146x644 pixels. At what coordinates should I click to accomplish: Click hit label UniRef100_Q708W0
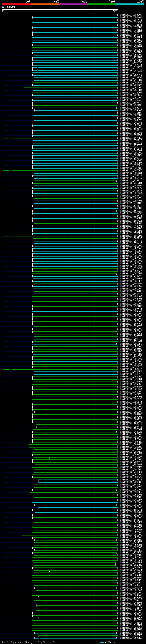(x=131, y=27)
